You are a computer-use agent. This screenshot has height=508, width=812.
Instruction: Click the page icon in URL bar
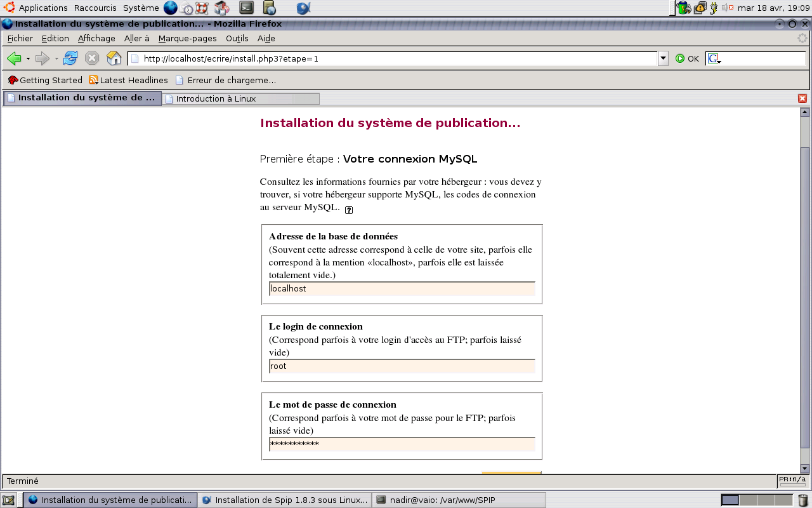coord(135,58)
